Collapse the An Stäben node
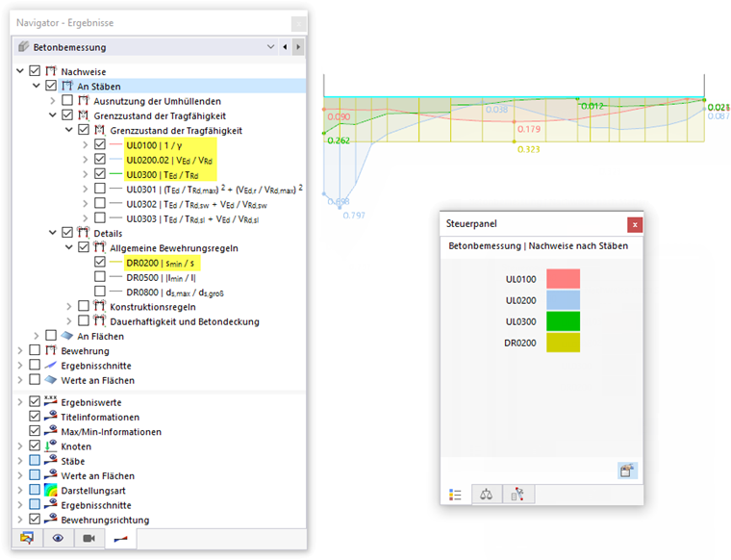 pos(37,86)
